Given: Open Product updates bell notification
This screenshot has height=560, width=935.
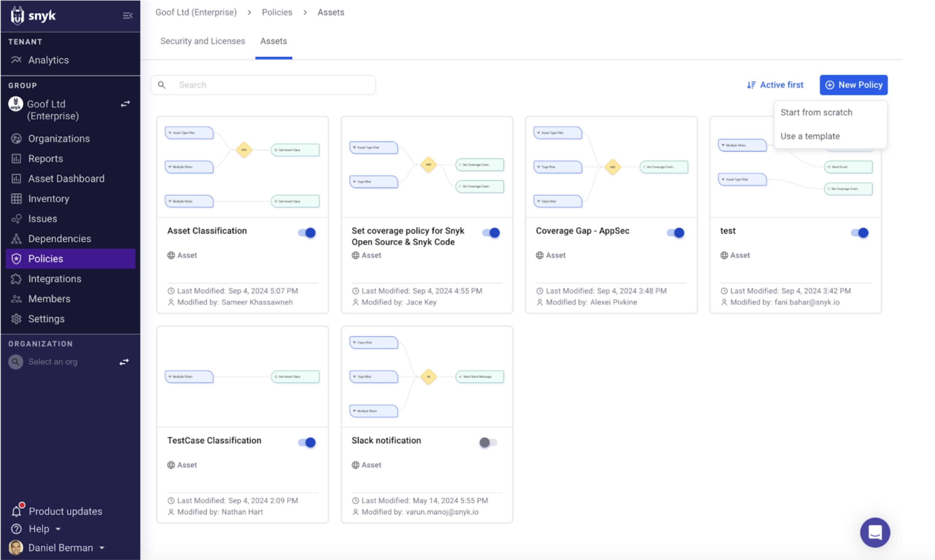Looking at the screenshot, I should 16,511.
